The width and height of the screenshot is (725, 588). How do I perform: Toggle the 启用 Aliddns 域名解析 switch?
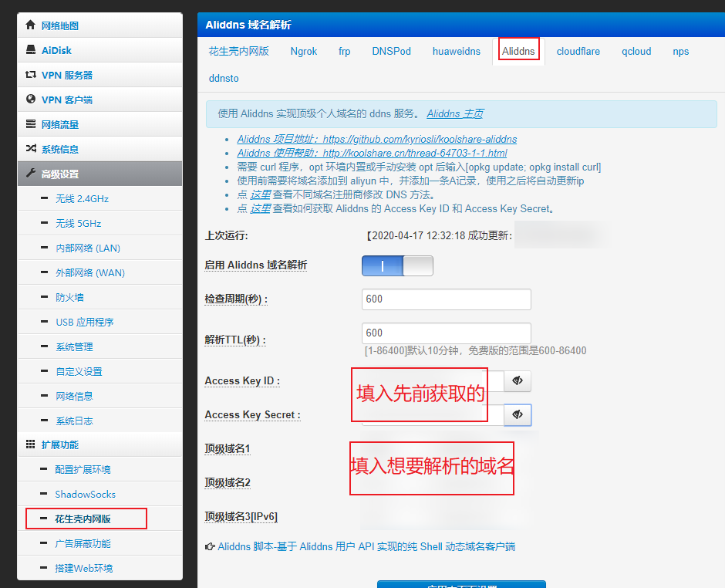(x=397, y=265)
